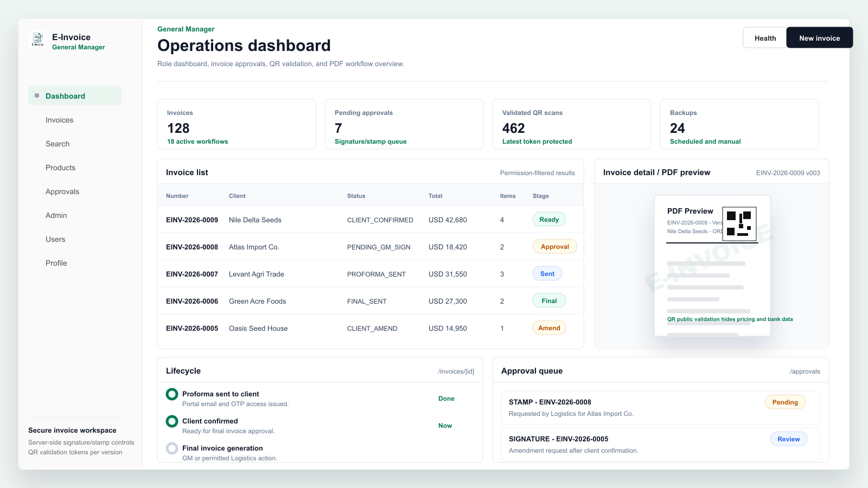868x488 pixels.
Task: Open the Pending approvals card
Action: 404,124
